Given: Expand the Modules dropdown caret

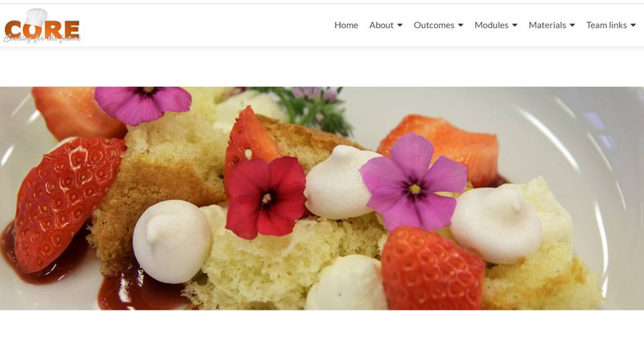Looking at the screenshot, I should click(515, 25).
